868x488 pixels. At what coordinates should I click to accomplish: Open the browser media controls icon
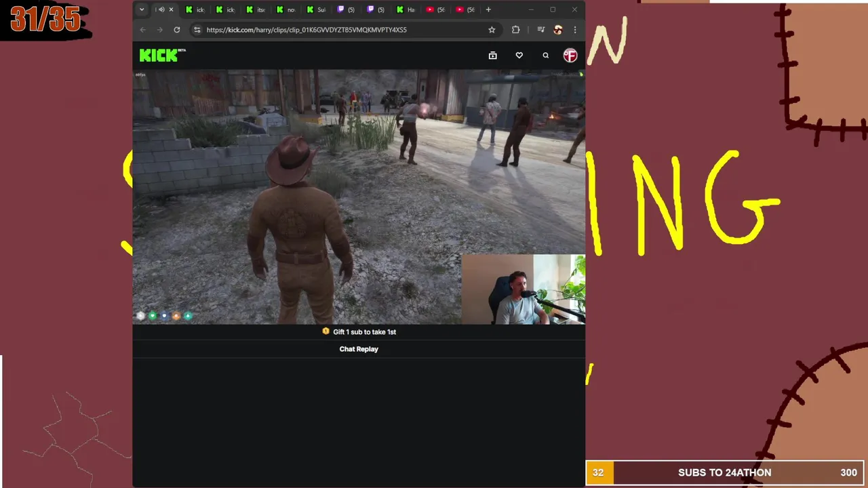540,30
